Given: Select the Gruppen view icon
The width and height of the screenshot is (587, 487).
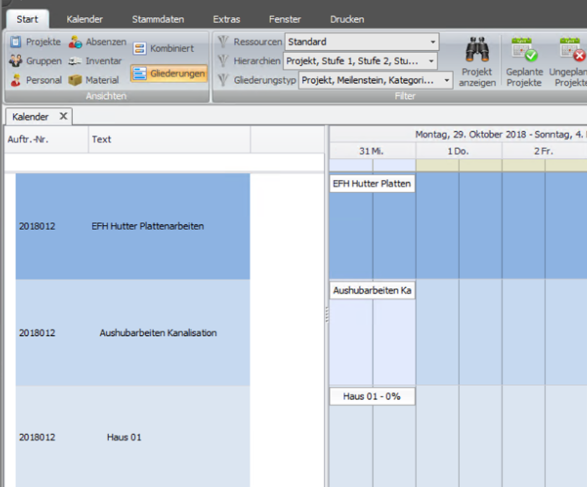Looking at the screenshot, I should [16, 61].
